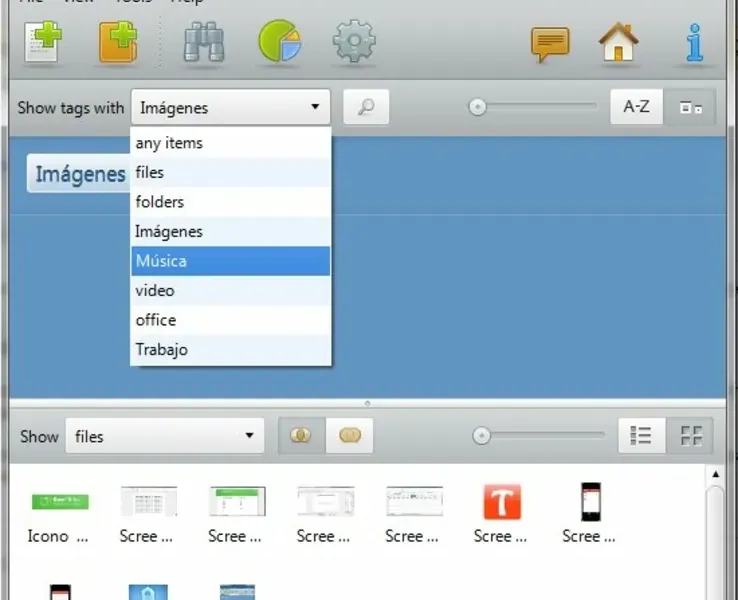738x600 pixels.
Task: Open the Show tags with combo box
Action: [x=231, y=107]
